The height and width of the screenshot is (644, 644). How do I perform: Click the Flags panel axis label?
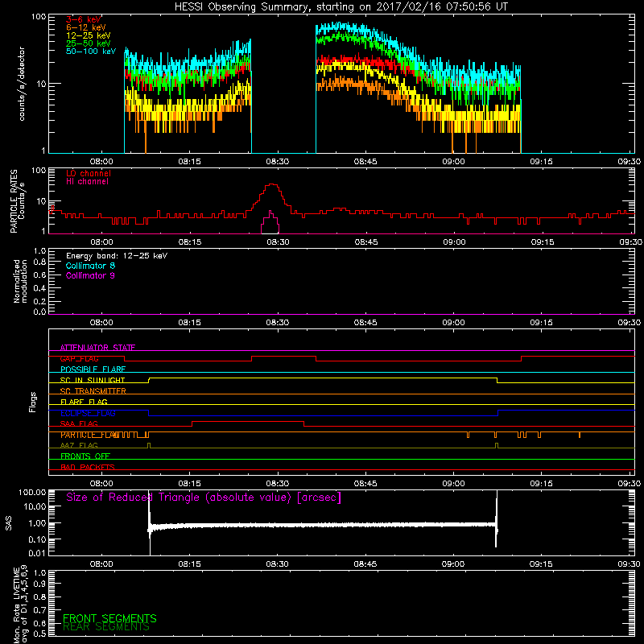click(33, 402)
